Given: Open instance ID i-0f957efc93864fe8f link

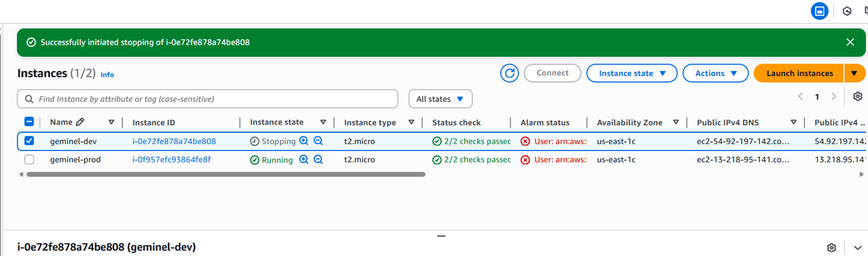Looking at the screenshot, I should tap(172, 159).
